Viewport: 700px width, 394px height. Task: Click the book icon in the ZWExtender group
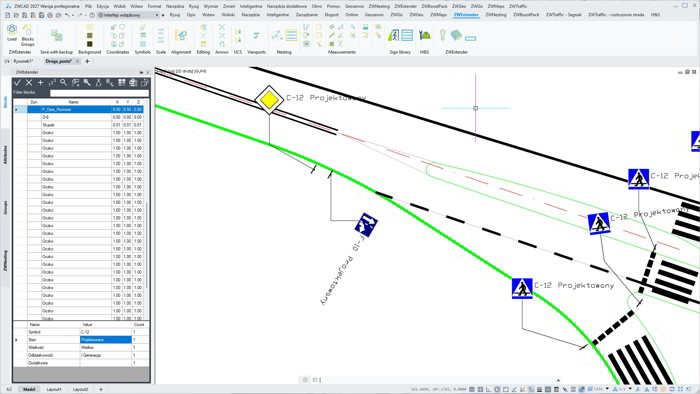(x=456, y=35)
